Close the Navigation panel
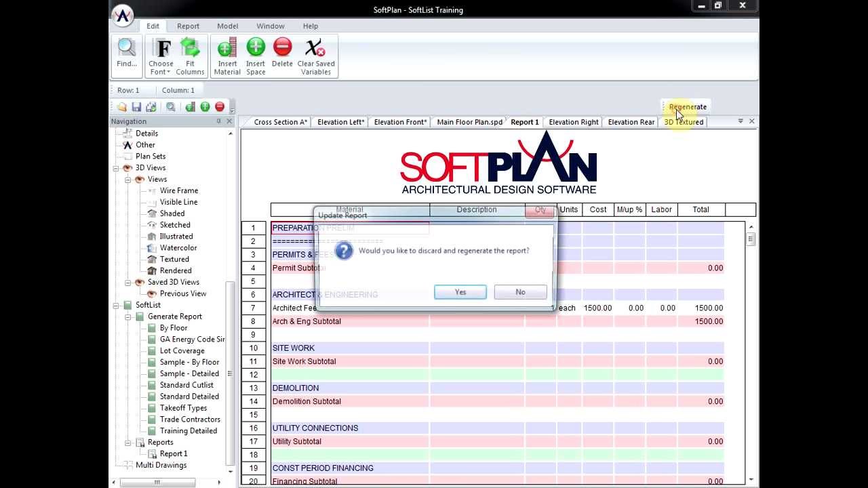 tap(229, 121)
